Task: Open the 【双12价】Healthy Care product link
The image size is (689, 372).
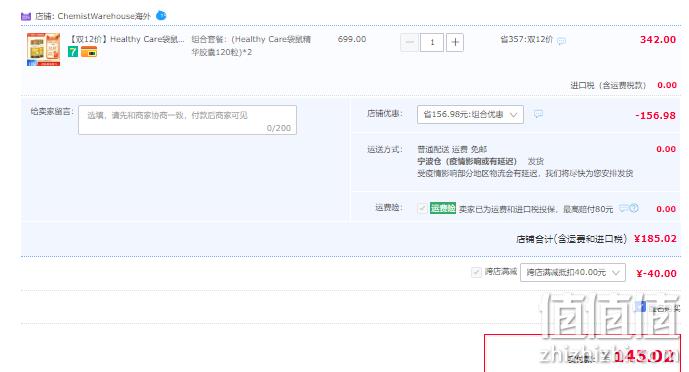Action: pos(126,39)
